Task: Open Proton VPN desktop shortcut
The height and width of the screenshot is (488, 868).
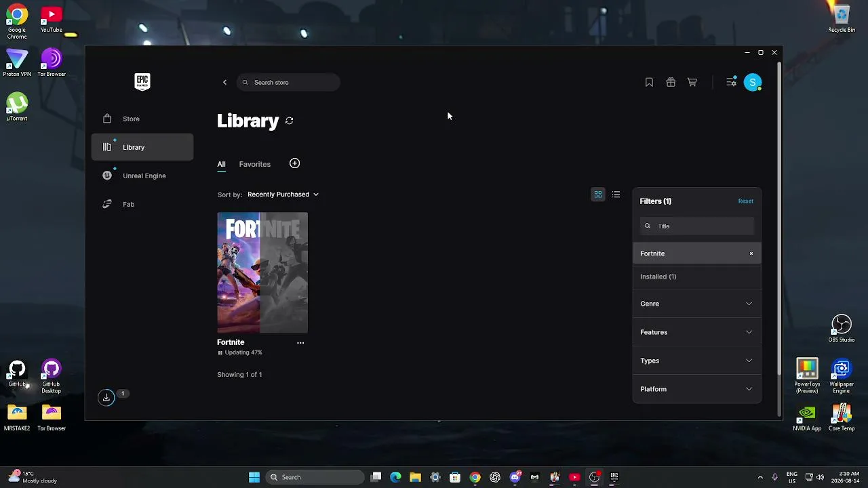Action: point(17,63)
